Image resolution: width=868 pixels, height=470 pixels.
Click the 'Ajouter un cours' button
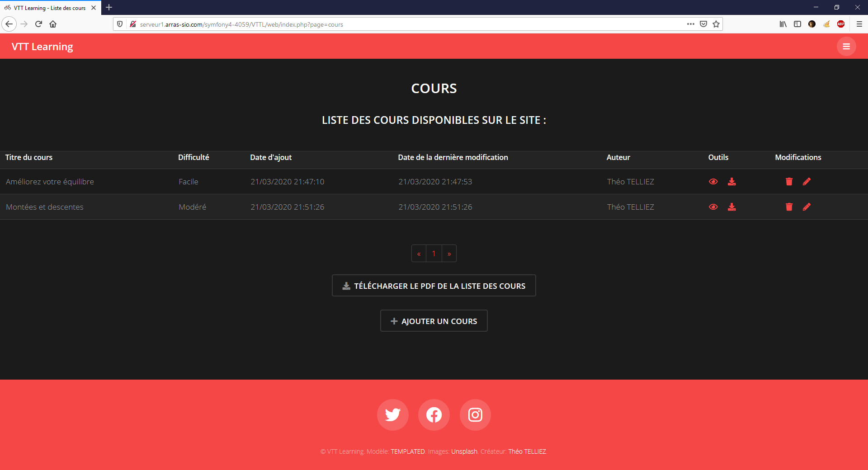(x=434, y=321)
